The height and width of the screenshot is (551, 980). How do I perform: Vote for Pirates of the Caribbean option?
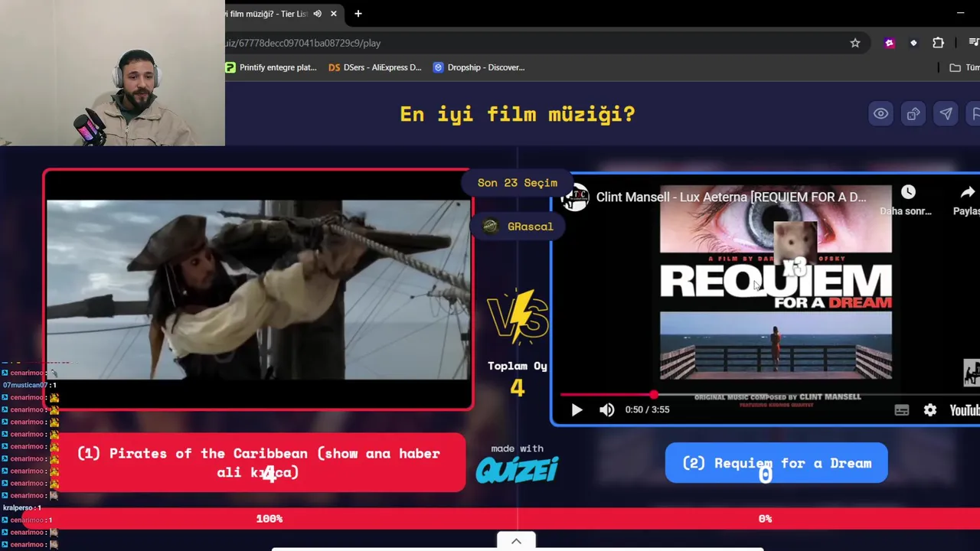tap(258, 463)
